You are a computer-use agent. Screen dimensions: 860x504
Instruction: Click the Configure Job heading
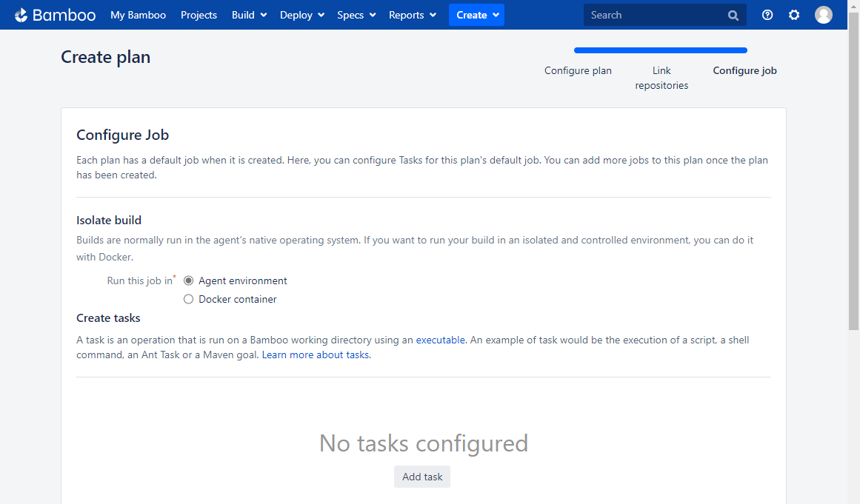[122, 135]
